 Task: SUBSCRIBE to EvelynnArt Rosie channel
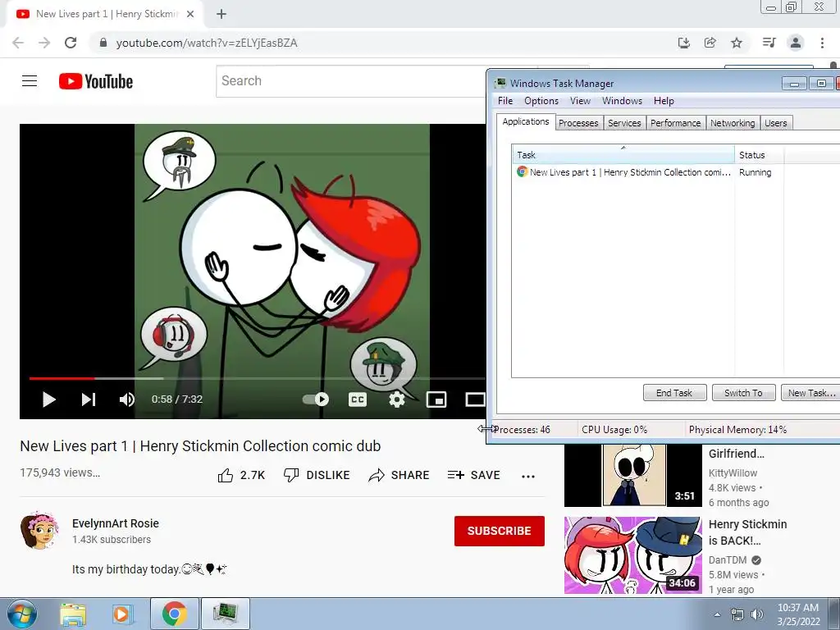[500, 531]
